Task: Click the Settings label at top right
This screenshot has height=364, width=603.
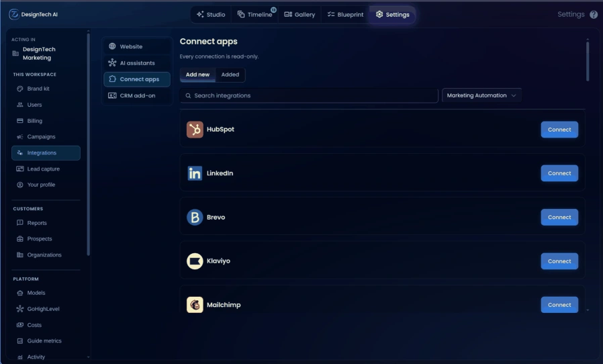Action: pyautogui.click(x=571, y=14)
